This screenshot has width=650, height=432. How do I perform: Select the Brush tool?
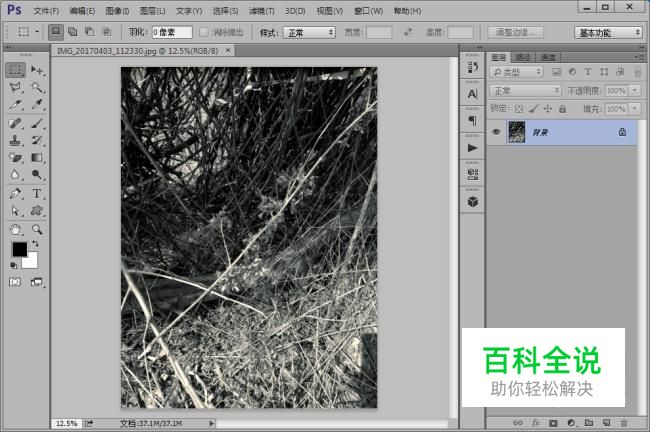[x=37, y=123]
